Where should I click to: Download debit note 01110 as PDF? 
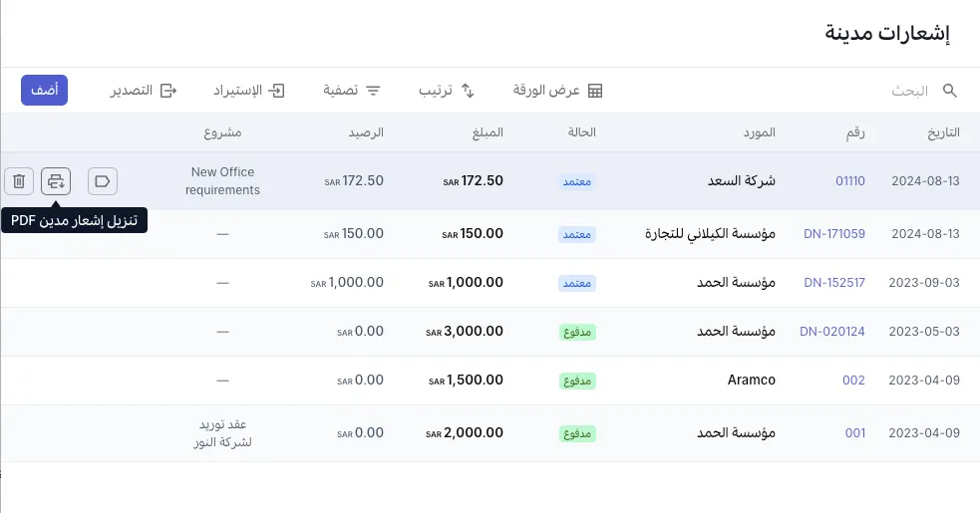coord(56,181)
